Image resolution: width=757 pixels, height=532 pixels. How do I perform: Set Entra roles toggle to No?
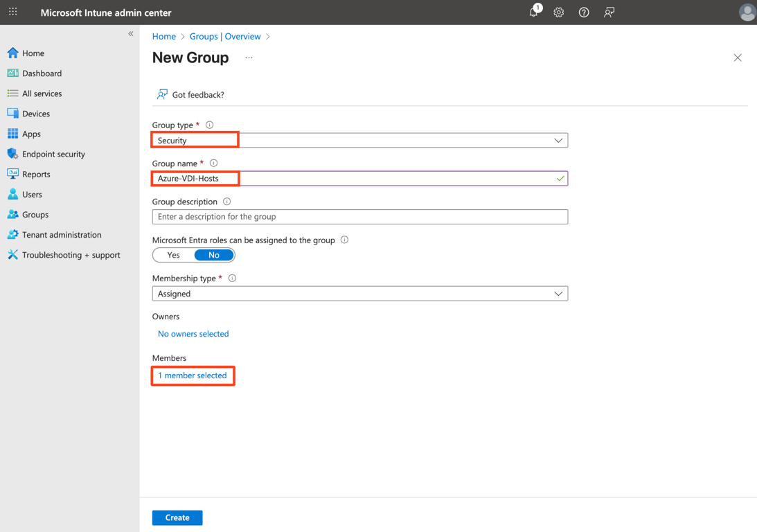pyautogui.click(x=214, y=255)
